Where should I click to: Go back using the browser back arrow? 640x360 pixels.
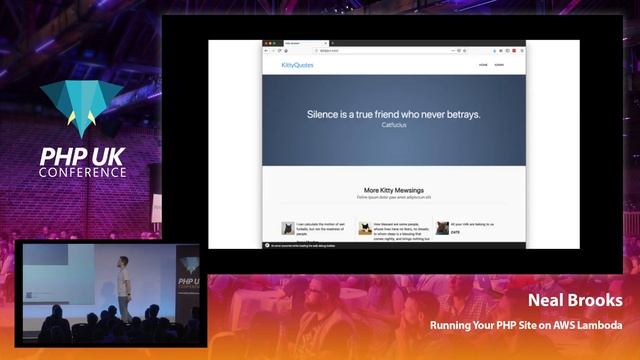pos(266,51)
